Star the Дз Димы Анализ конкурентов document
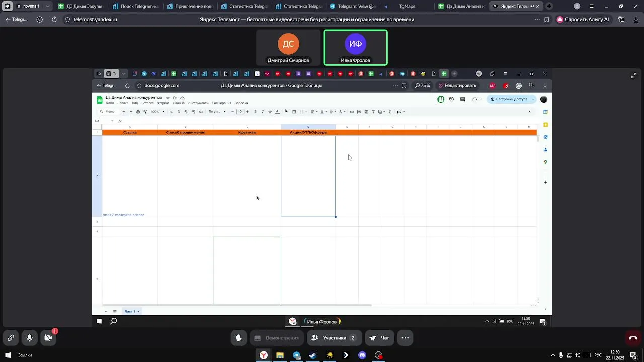644x362 pixels. 168,97
